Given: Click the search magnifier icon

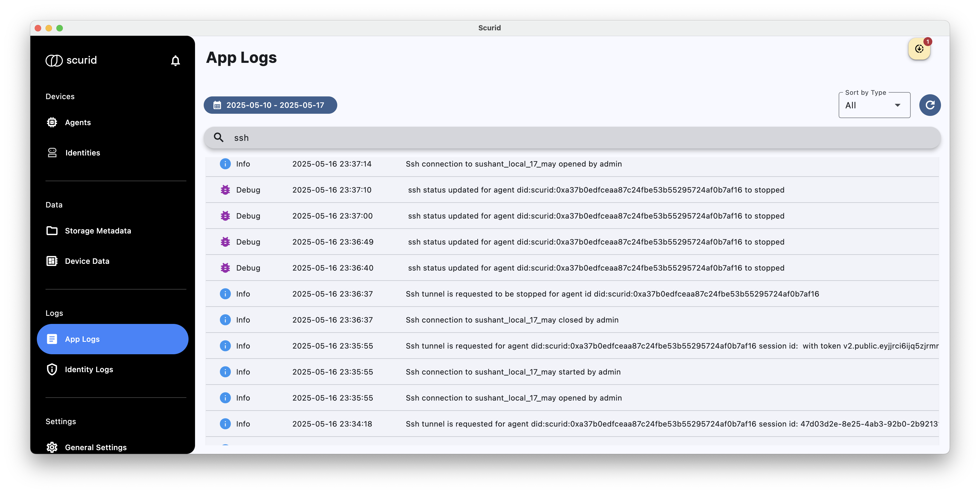Looking at the screenshot, I should [218, 137].
